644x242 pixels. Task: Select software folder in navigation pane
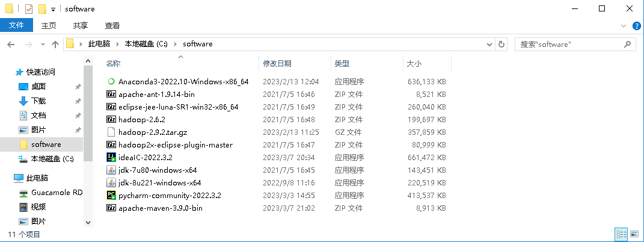(41, 144)
